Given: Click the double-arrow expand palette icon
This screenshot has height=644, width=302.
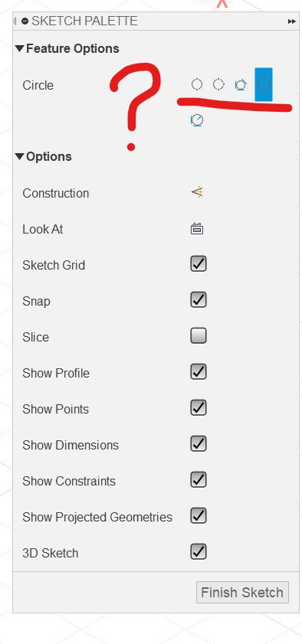Looking at the screenshot, I should 292,21.
